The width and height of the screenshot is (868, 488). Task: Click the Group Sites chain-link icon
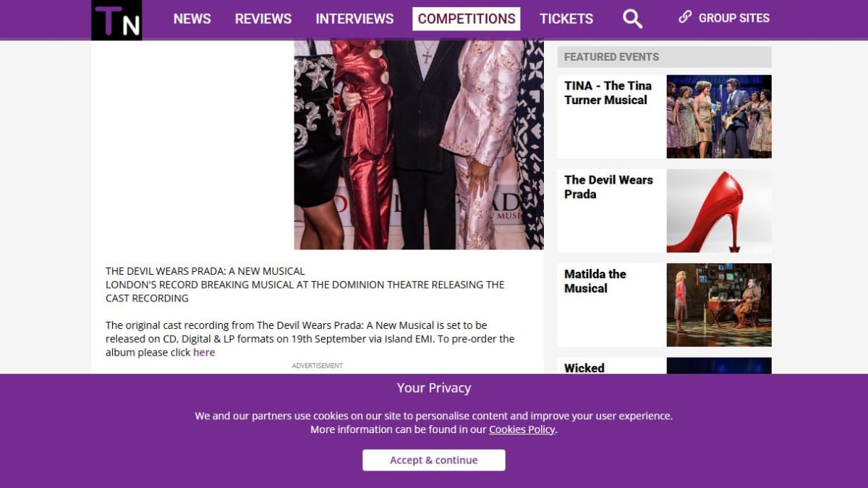[x=685, y=17]
